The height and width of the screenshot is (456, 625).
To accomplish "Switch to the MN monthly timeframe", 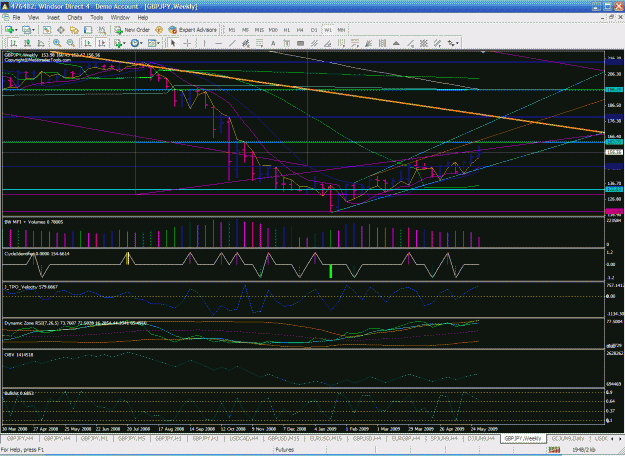I will click(x=341, y=30).
